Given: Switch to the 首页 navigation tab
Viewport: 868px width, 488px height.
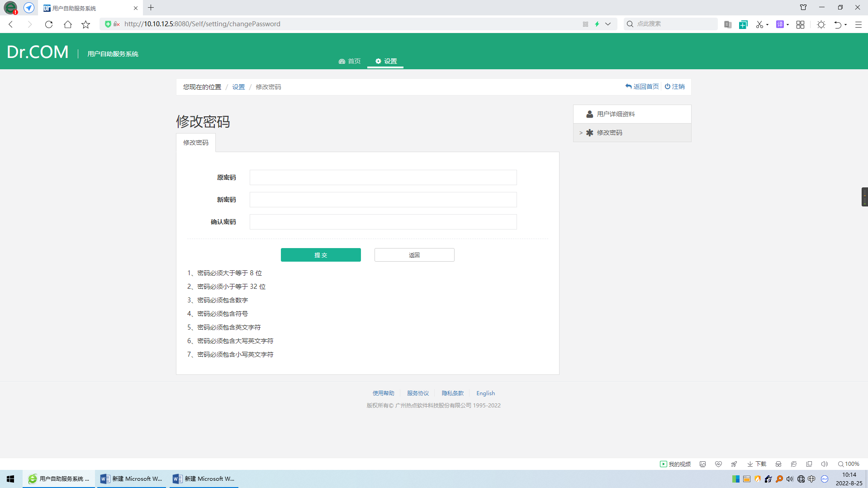Looking at the screenshot, I should [350, 61].
